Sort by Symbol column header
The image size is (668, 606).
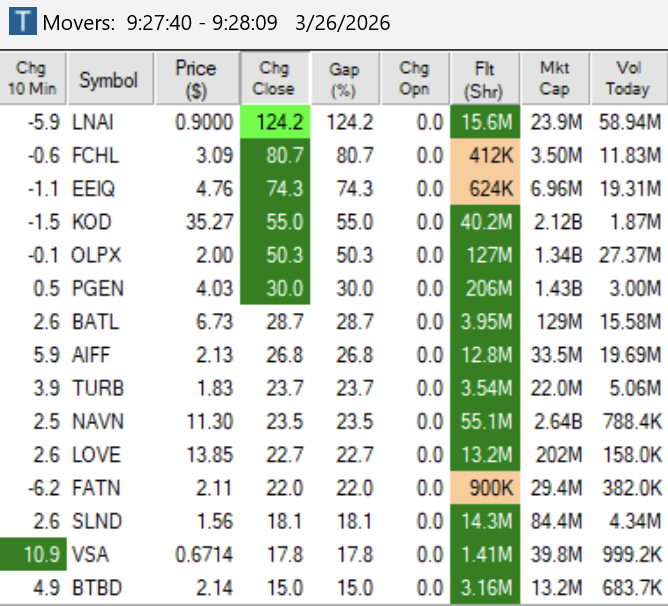(x=110, y=78)
